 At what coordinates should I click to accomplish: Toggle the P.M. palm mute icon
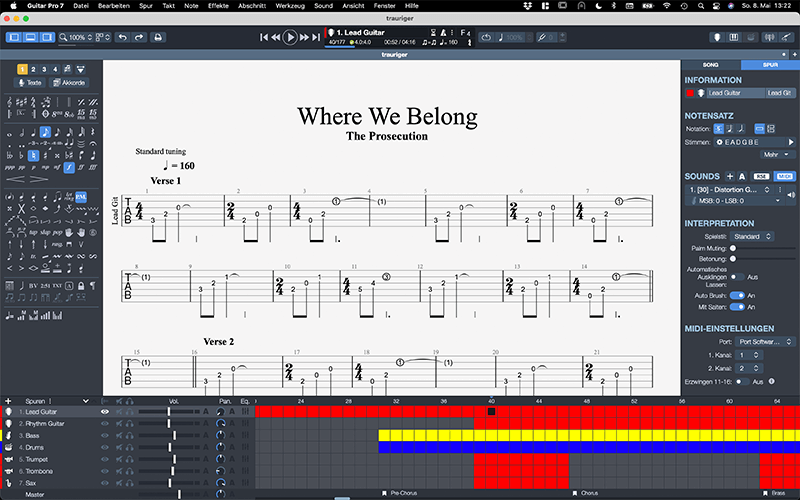(x=81, y=196)
